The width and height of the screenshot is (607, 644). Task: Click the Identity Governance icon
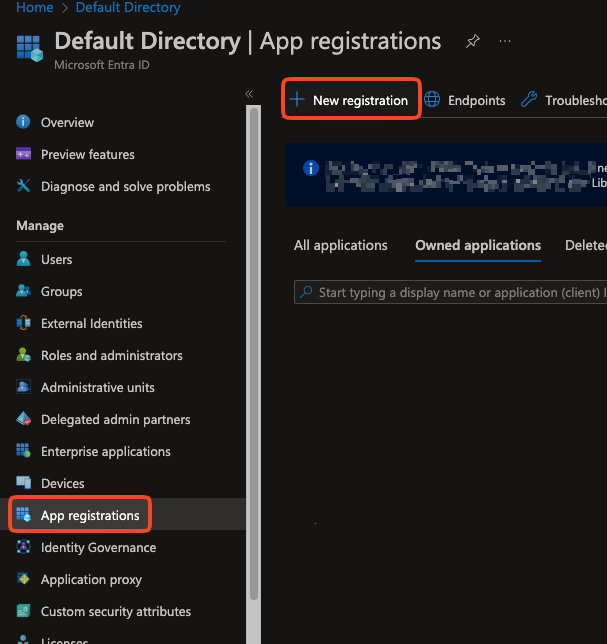coord(23,547)
